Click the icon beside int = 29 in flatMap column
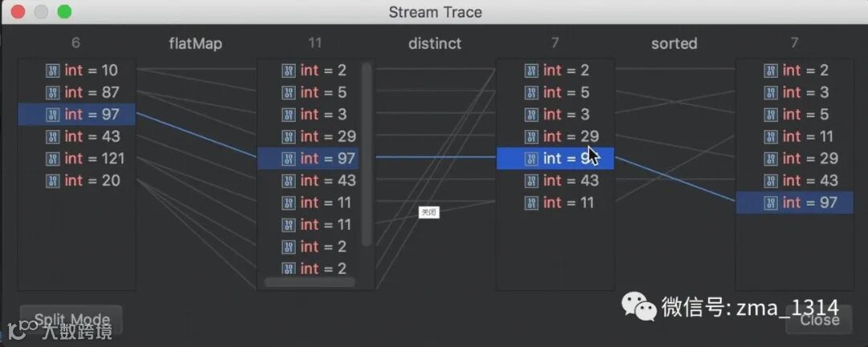This screenshot has width=868, height=347. [289, 137]
